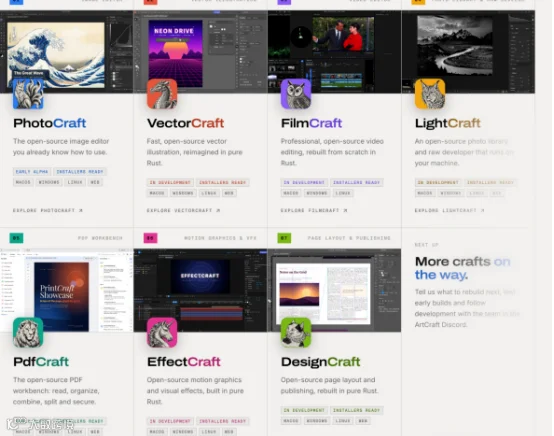Click DesignCraft Web platform tag
The image size is (554, 436).
[x=363, y=421]
